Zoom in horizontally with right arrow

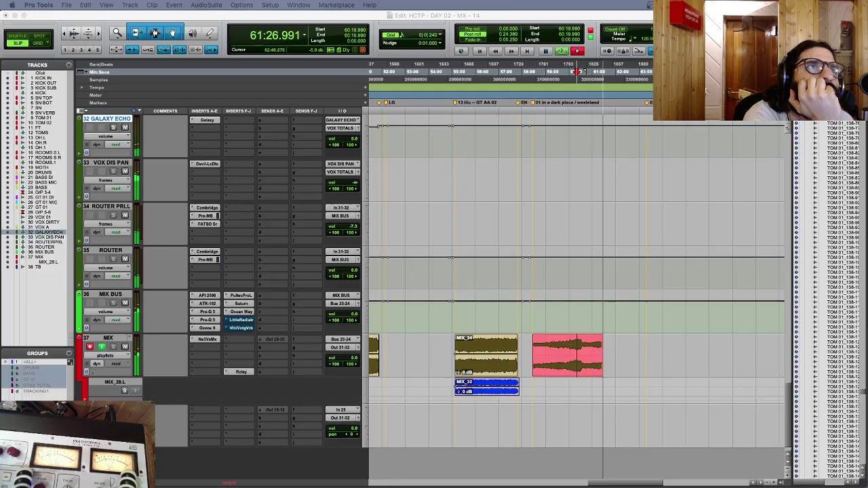[99, 33]
